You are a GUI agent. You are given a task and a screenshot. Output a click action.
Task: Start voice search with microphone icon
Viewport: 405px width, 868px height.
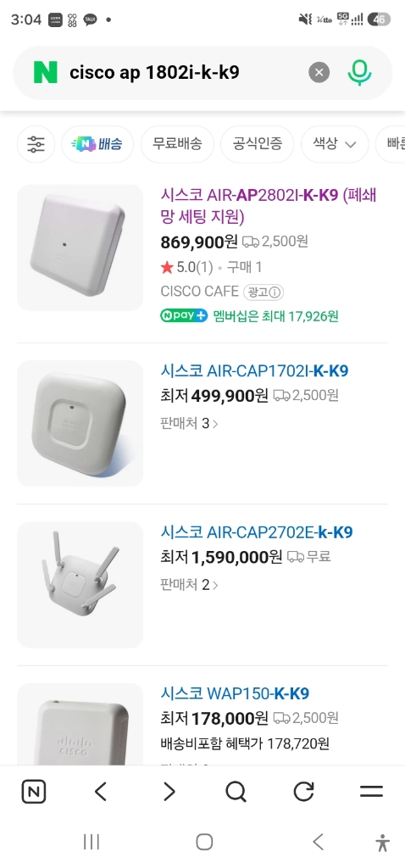tap(359, 73)
